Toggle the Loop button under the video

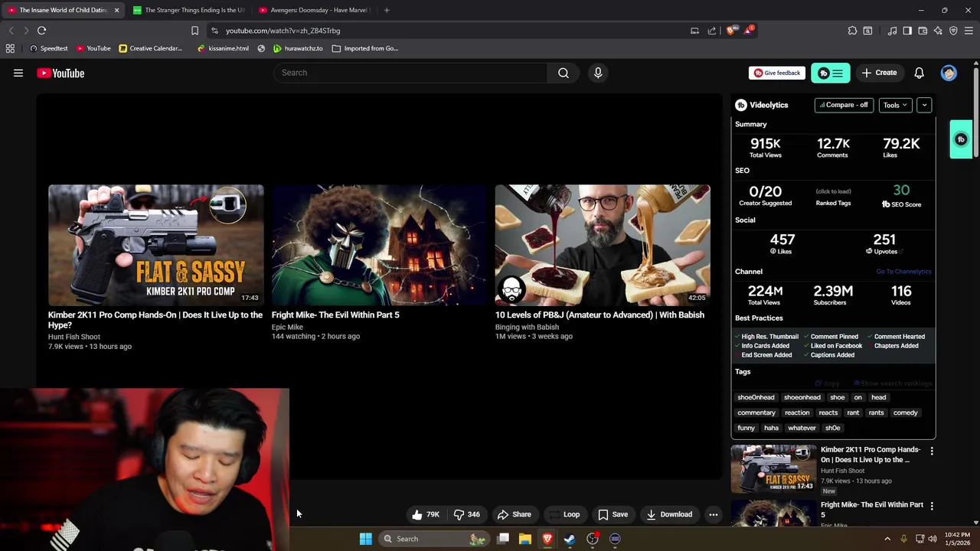(x=564, y=514)
